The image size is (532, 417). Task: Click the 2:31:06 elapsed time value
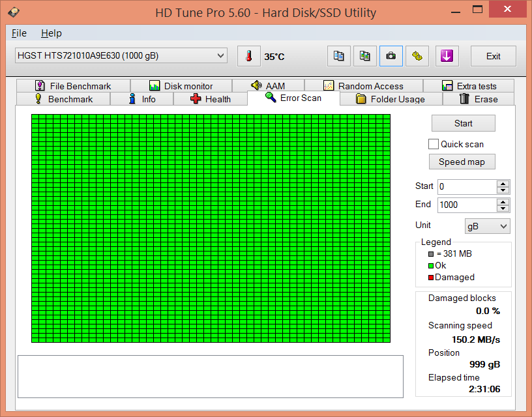[x=484, y=389]
